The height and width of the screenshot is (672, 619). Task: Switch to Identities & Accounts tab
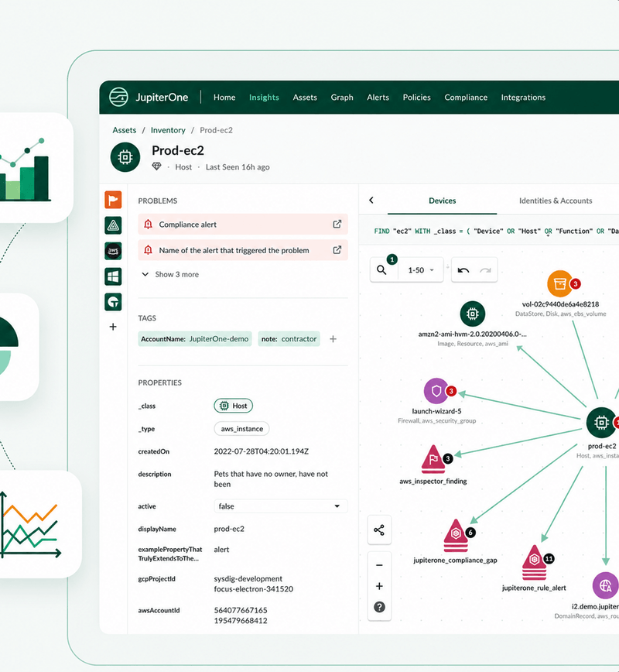coord(556,201)
